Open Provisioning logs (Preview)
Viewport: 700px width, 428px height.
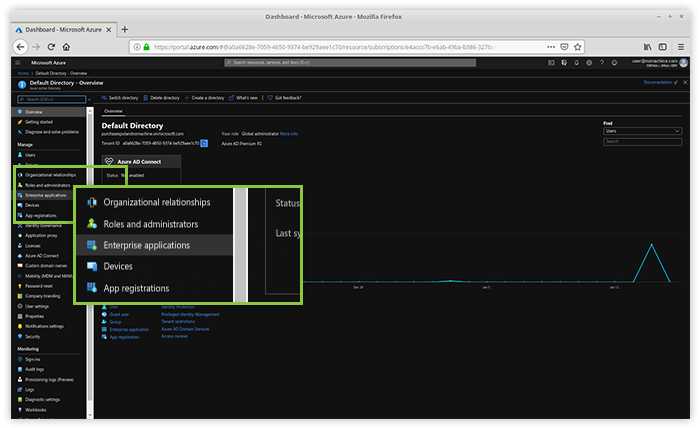(49, 379)
